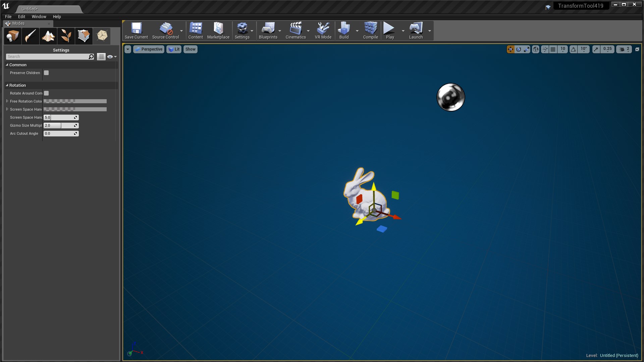Viewport: 644px width, 362px height.
Task: Click the Cinematics toolbar icon
Action: pyautogui.click(x=296, y=31)
